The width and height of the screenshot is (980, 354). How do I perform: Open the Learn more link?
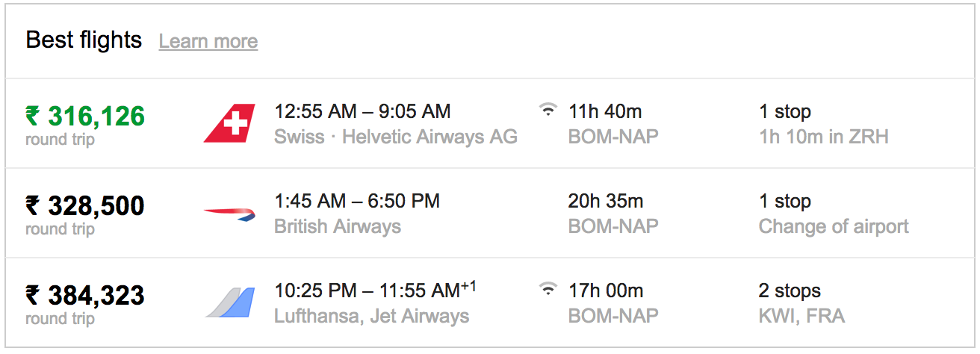click(208, 41)
